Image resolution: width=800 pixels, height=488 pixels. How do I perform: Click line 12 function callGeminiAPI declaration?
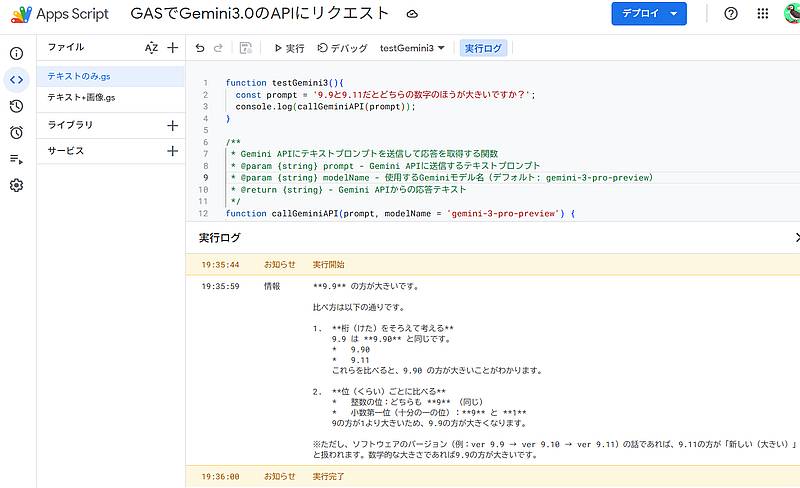(401, 213)
